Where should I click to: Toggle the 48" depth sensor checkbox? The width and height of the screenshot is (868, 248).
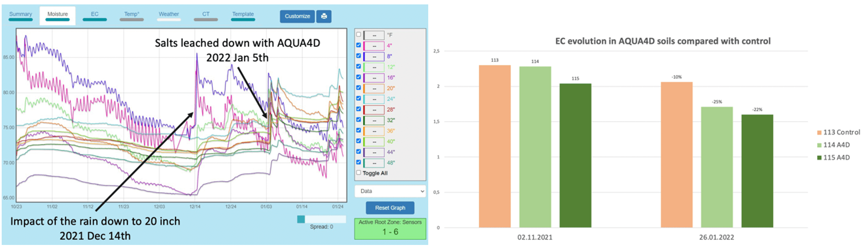click(x=358, y=162)
